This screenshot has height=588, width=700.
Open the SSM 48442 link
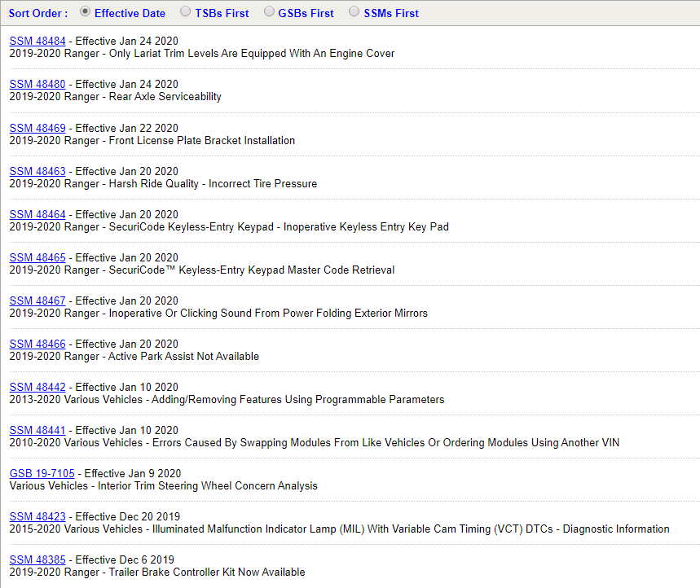coord(37,387)
